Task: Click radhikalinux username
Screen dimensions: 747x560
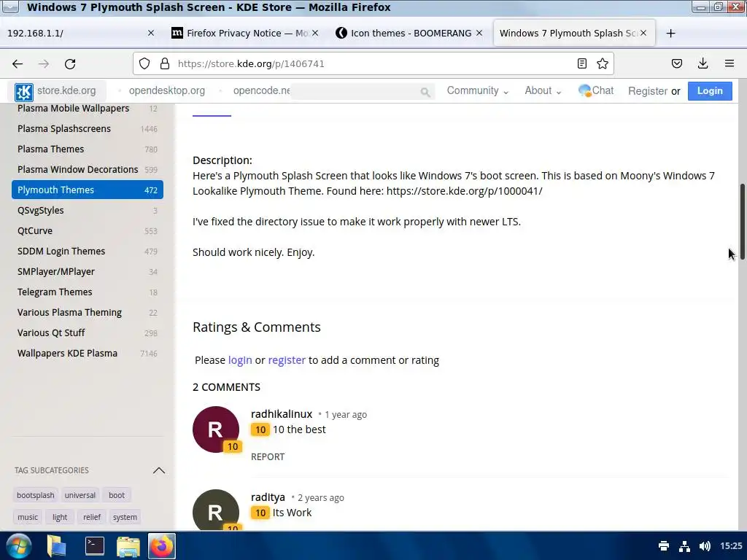Action: (282, 414)
